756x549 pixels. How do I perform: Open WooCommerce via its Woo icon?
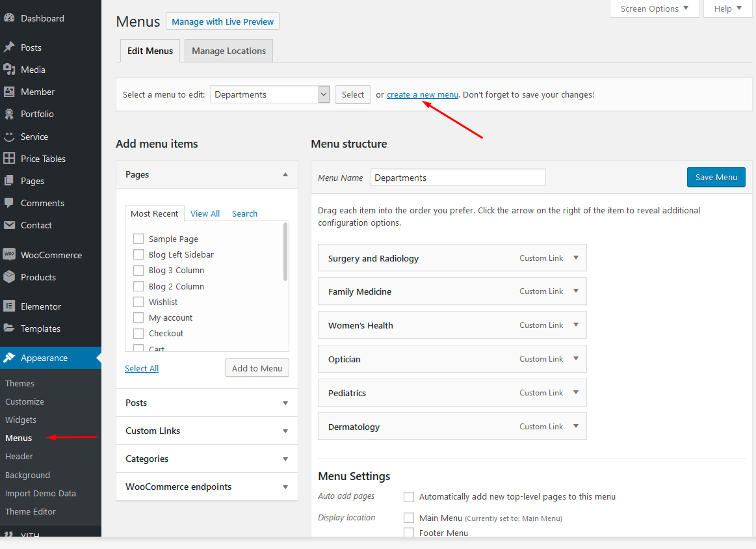9,255
